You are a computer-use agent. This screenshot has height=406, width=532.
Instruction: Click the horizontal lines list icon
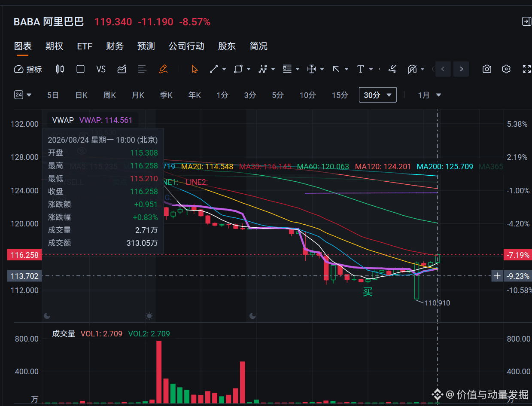click(x=142, y=69)
